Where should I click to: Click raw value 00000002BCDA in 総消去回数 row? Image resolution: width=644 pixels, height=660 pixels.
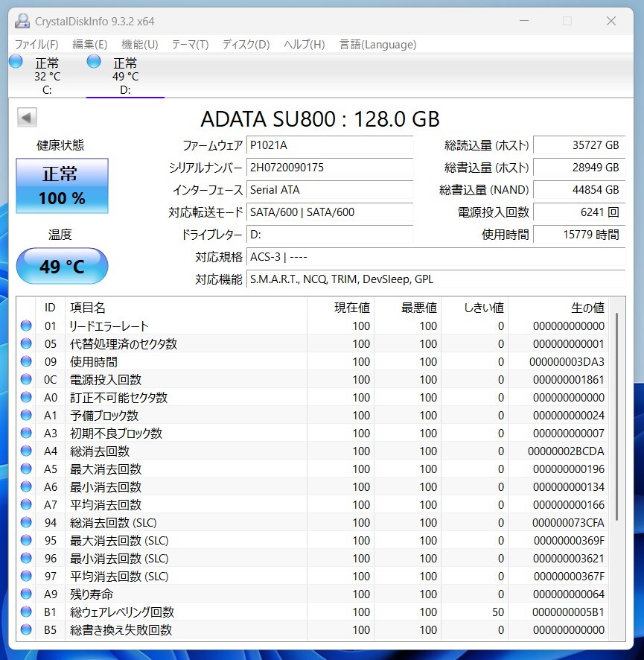566,451
